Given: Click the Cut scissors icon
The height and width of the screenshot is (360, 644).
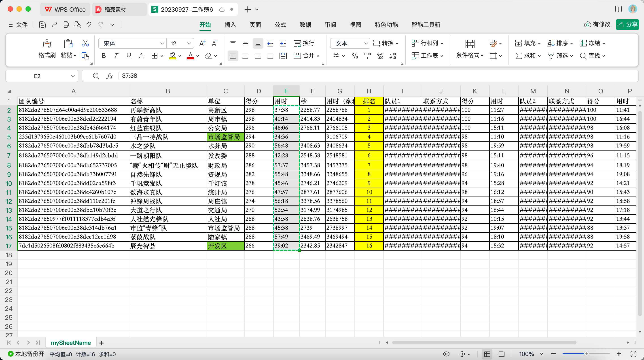Looking at the screenshot, I should (x=85, y=44).
